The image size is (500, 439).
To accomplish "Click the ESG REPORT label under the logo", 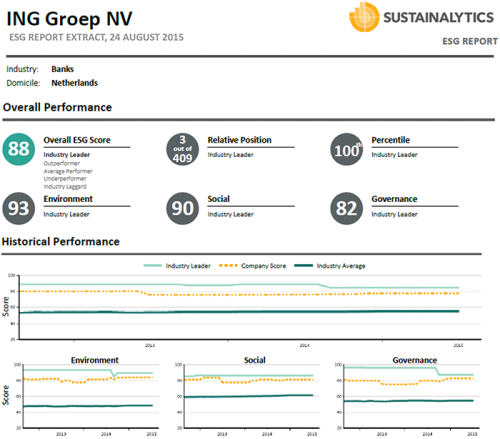I will point(470,41).
